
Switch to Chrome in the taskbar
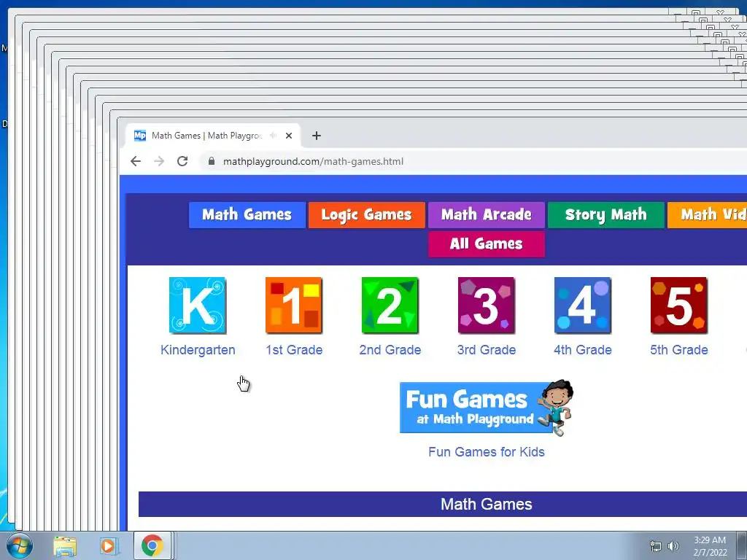tap(152, 545)
